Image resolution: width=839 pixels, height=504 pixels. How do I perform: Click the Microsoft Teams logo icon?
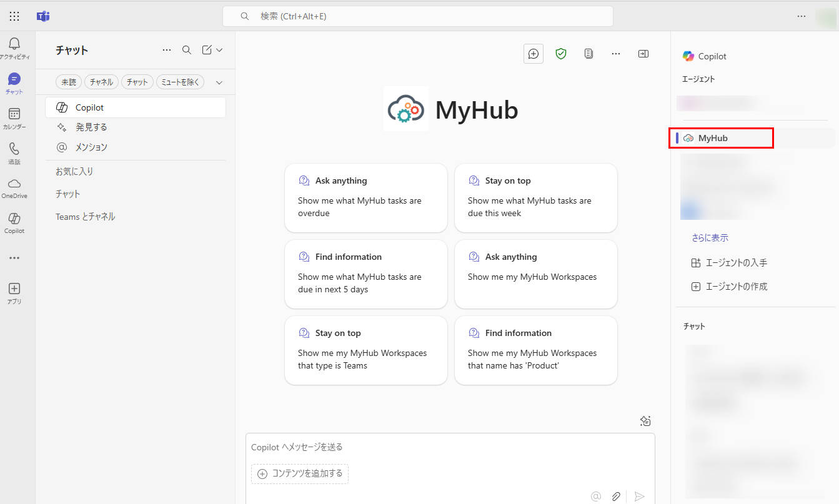tap(43, 16)
